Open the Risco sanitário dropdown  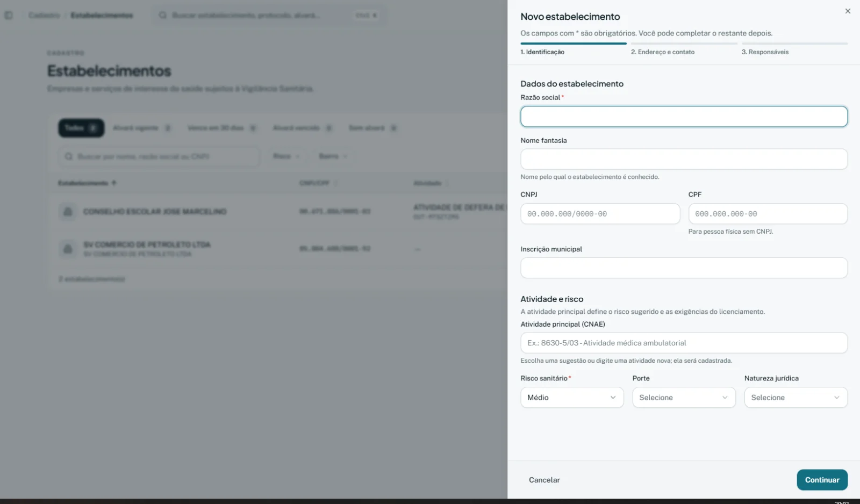click(572, 398)
